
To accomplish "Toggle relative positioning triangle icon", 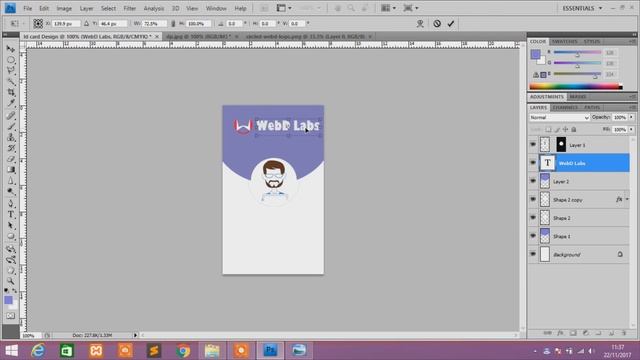I will pyautogui.click(x=87, y=24).
